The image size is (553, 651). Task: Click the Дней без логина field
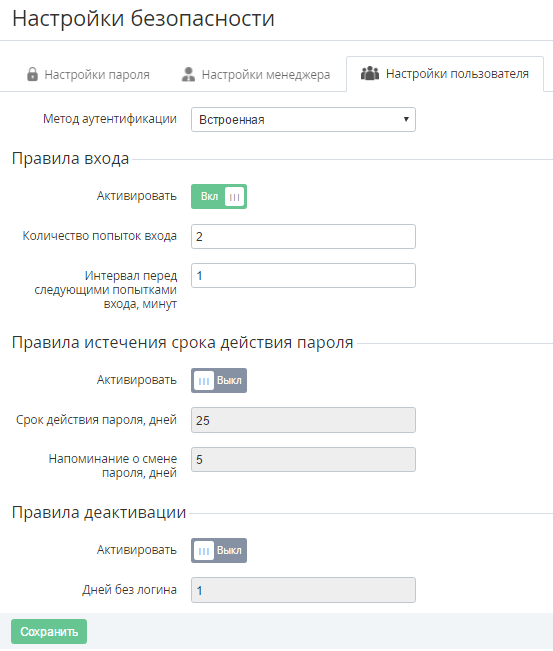(x=303, y=590)
